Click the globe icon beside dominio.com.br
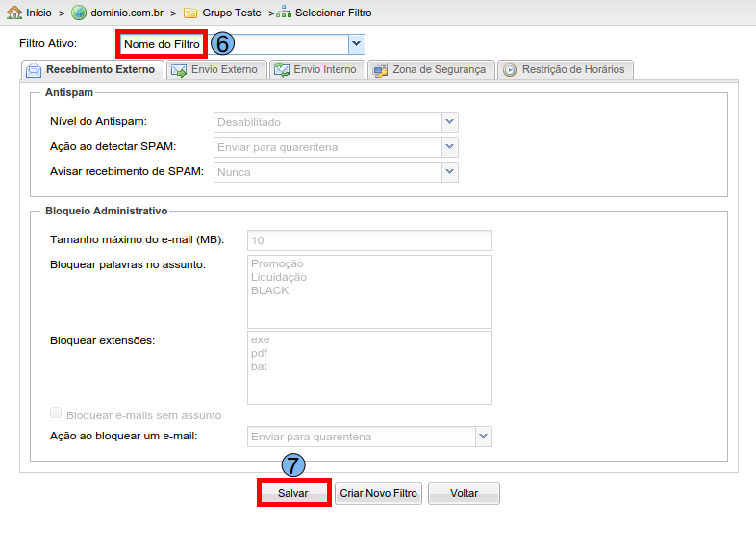The width and height of the screenshot is (756, 551). [x=79, y=13]
